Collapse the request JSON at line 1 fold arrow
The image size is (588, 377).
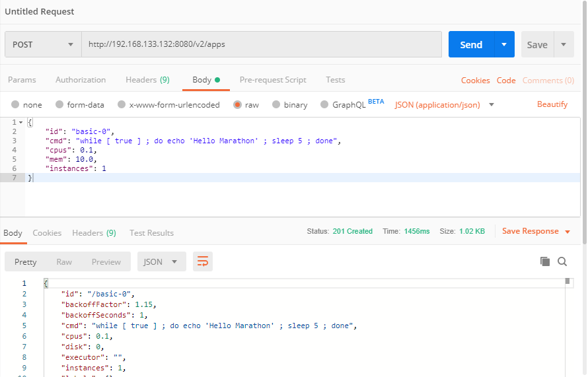(x=21, y=123)
